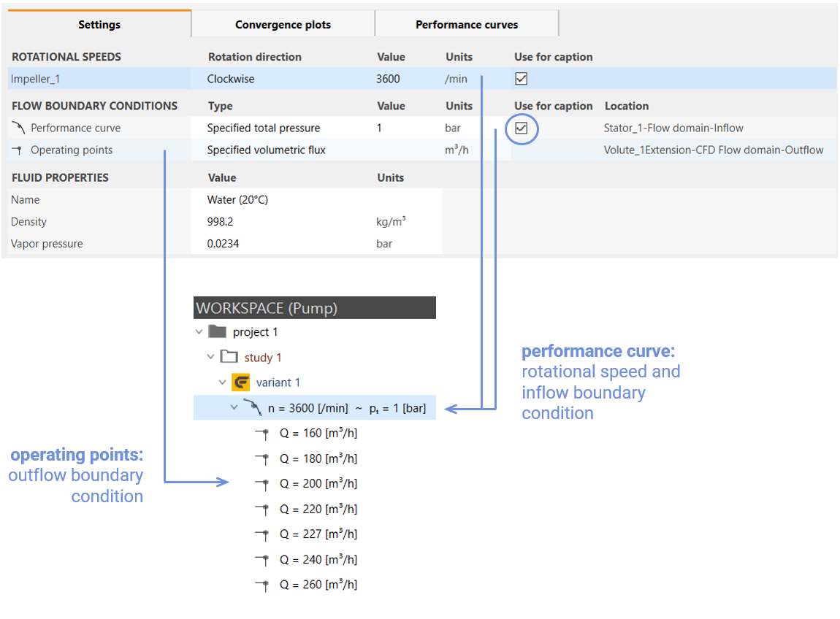The width and height of the screenshot is (840, 619).
Task: Select project 1 in the workspace tree
Action: [255, 332]
